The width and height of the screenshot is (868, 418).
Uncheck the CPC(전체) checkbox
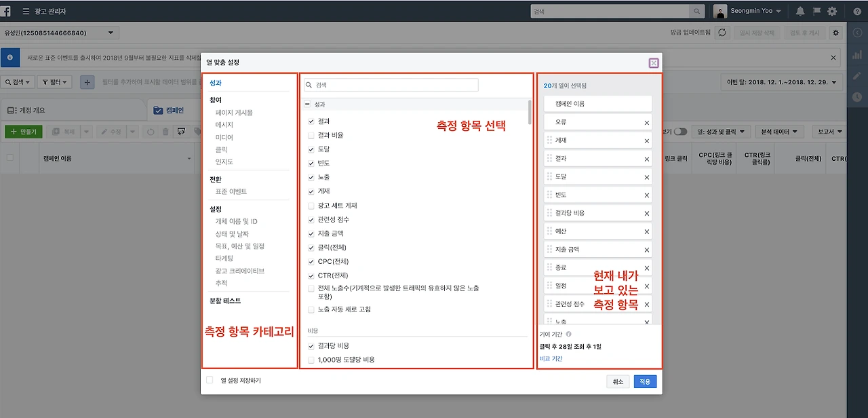click(311, 261)
